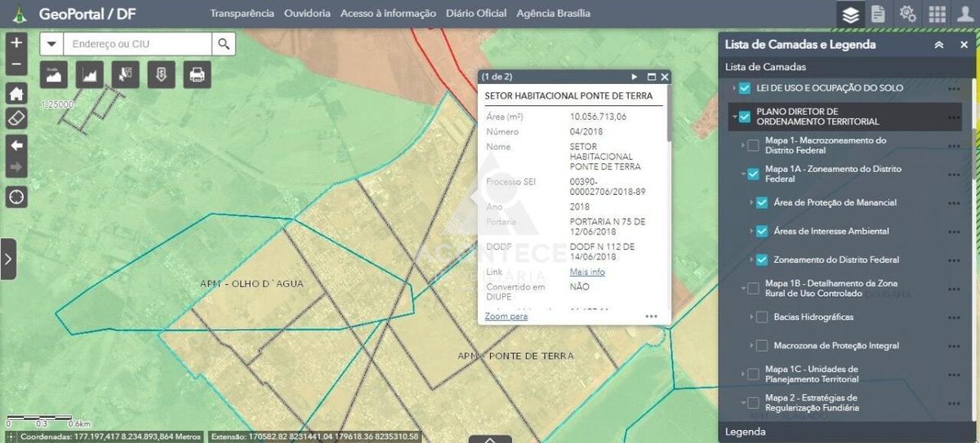The image size is (980, 443).
Task: Open Transparência menu item
Action: [x=242, y=14]
